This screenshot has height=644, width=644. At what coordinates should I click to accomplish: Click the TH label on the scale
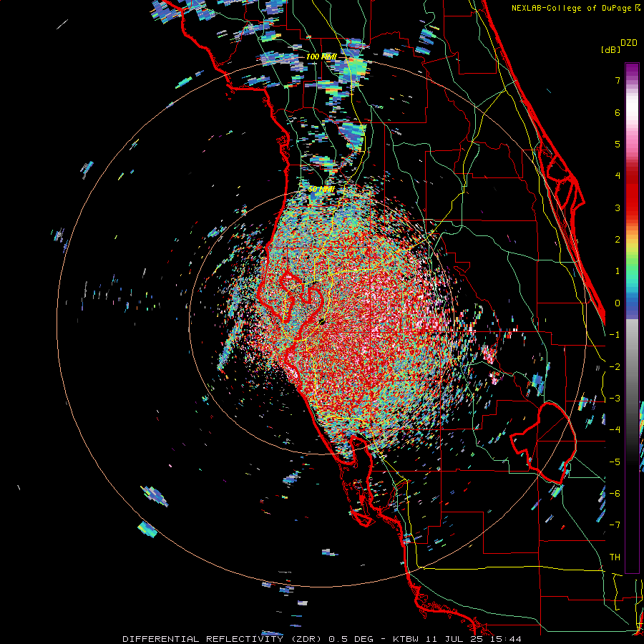[615, 557]
